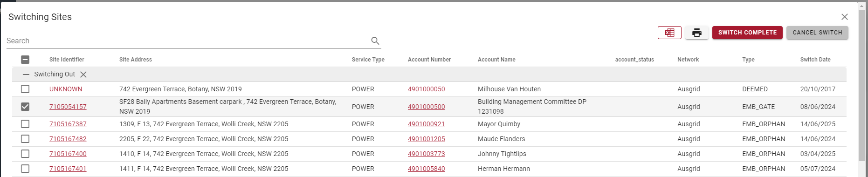
Task: Export table to Excel icon
Action: 669,33
